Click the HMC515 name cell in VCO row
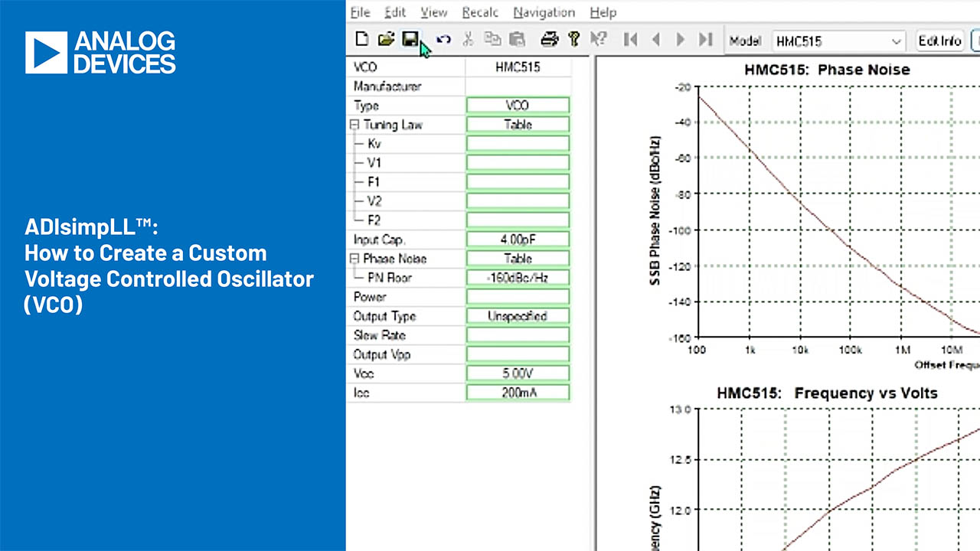The image size is (980, 551). click(518, 67)
